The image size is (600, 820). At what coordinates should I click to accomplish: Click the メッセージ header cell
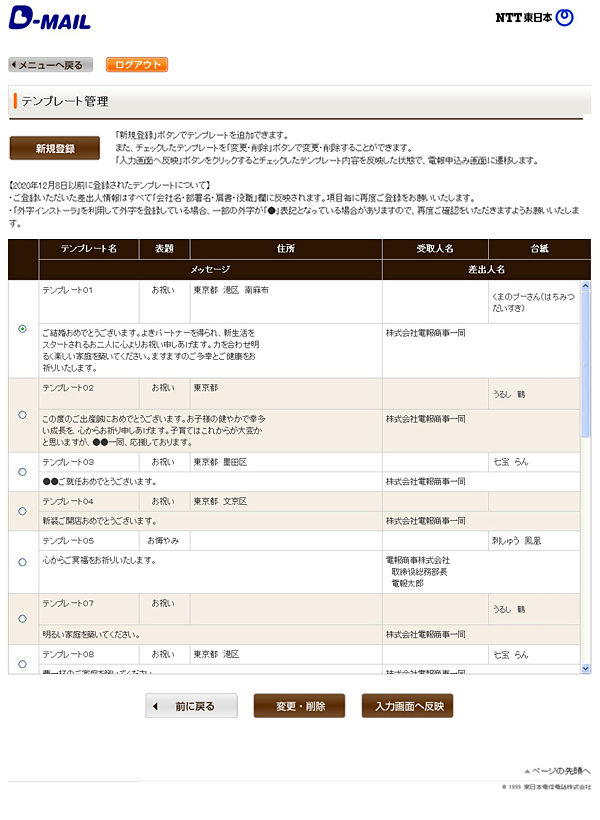click(210, 270)
